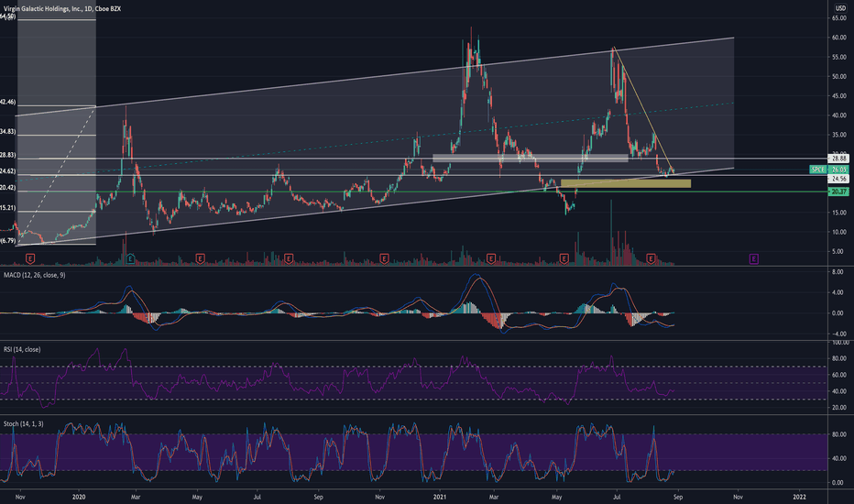
Task: Click the purple upcoming earnings marker
Action: 754,258
